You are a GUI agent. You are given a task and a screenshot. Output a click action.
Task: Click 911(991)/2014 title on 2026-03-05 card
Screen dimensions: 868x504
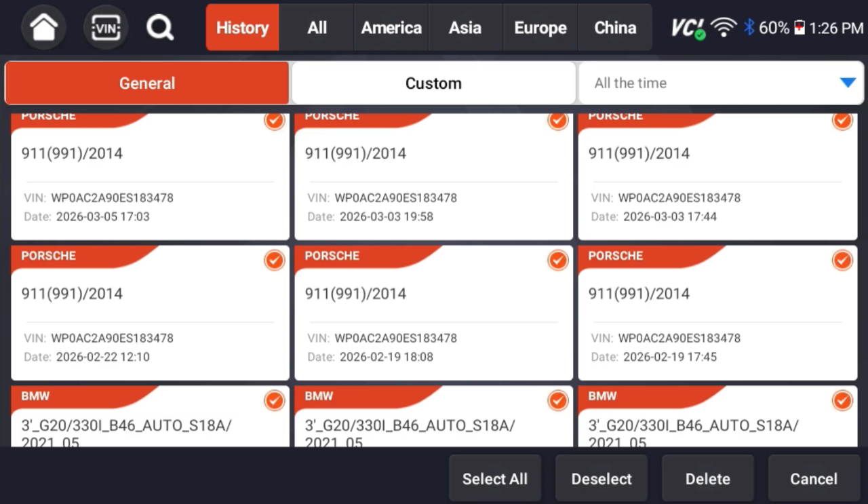point(72,153)
